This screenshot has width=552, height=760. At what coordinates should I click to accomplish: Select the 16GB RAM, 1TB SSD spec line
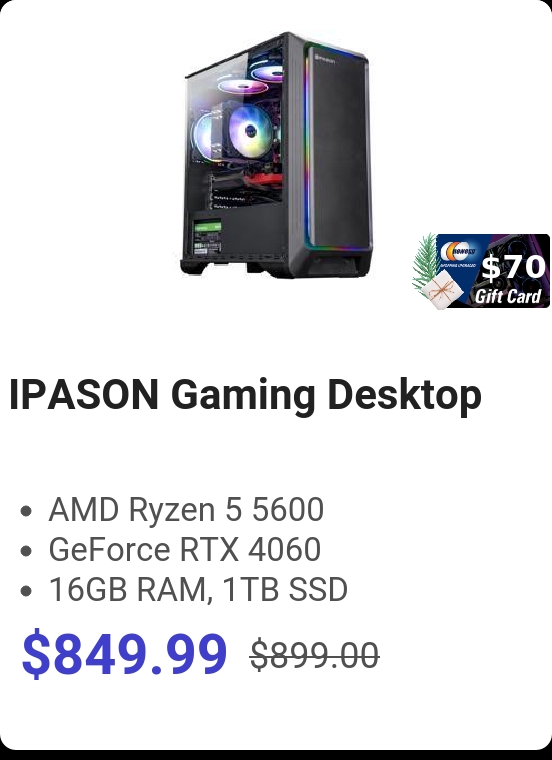click(198, 589)
